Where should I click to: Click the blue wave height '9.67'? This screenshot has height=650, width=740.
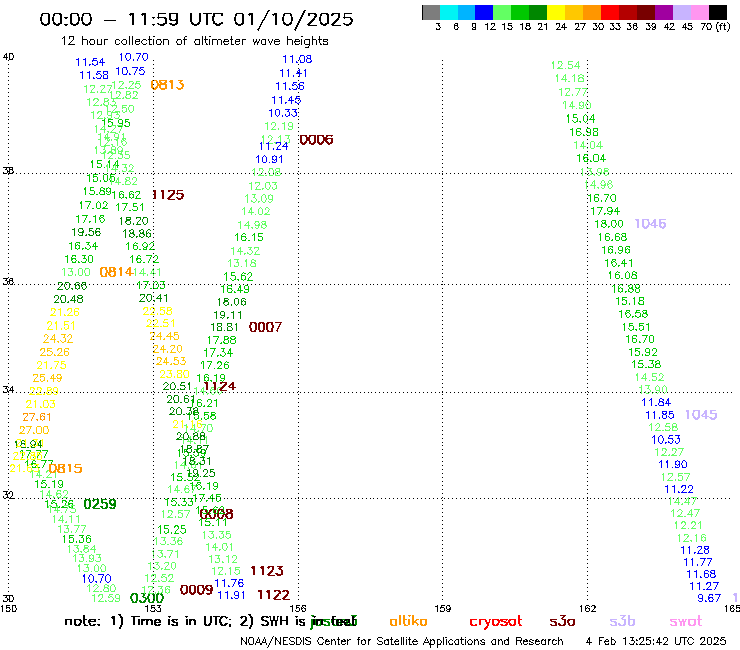(709, 599)
